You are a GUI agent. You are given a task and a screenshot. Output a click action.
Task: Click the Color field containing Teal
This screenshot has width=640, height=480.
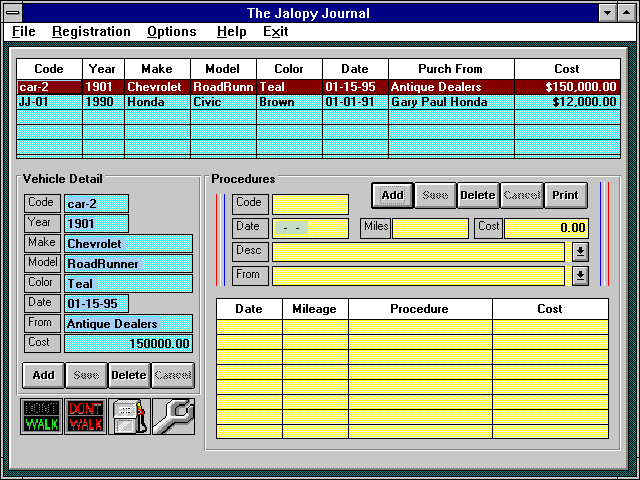tap(128, 283)
